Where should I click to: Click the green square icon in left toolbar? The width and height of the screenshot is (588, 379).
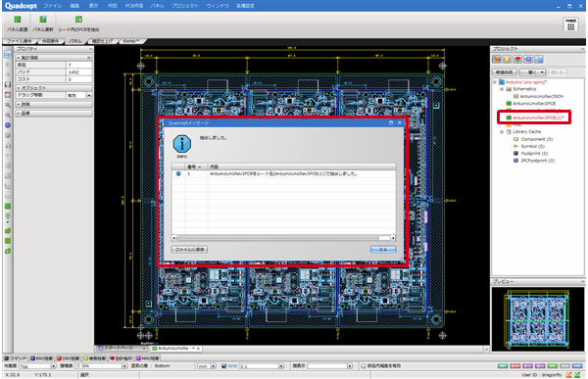pos(8,241)
